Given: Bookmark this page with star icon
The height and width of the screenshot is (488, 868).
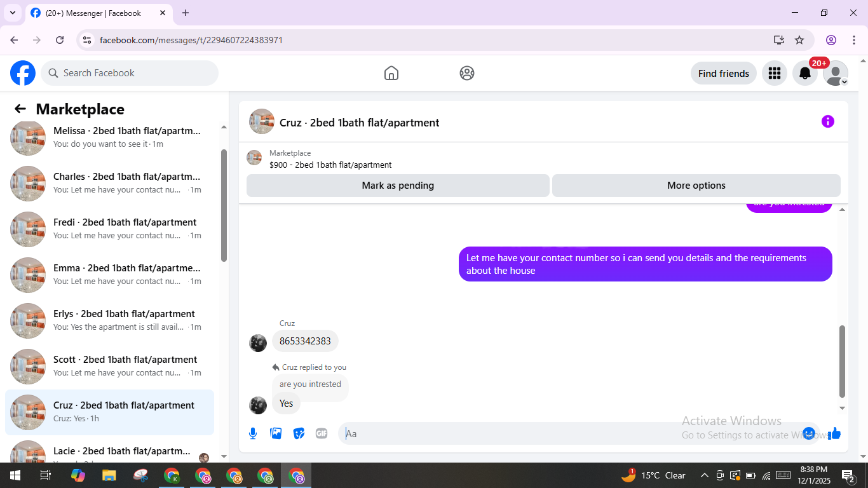Looking at the screenshot, I should pos(799,40).
